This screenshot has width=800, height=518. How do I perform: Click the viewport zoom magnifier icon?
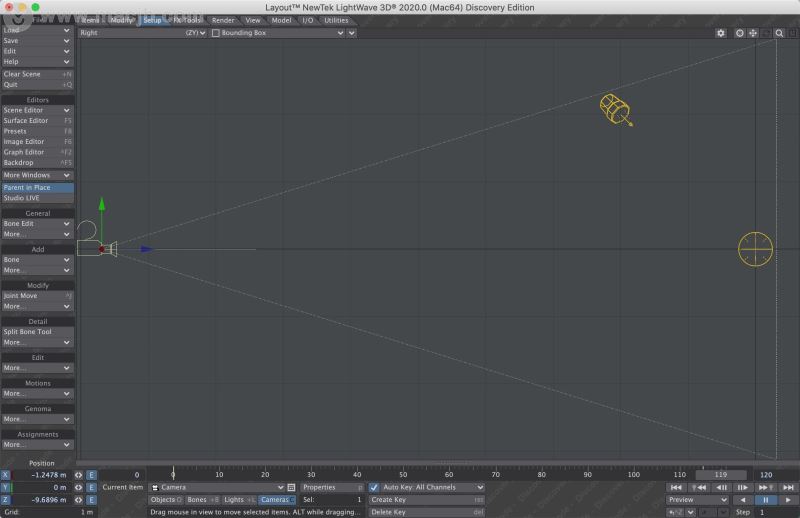779,33
